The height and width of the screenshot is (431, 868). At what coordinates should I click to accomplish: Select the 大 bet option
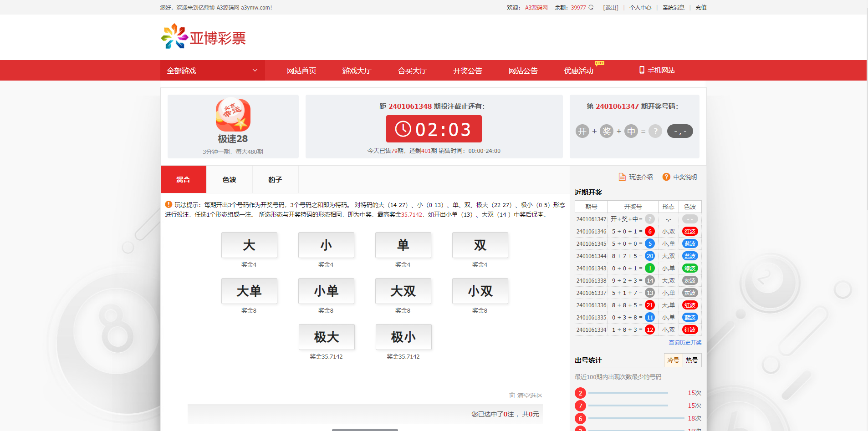tap(249, 245)
